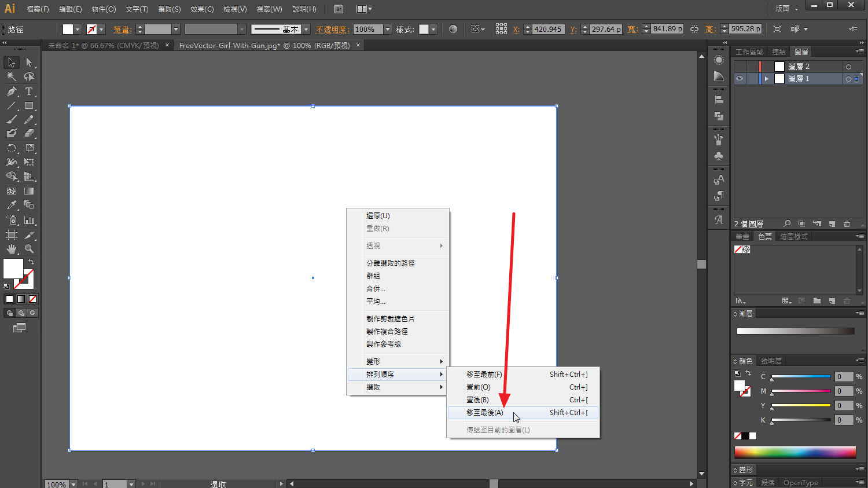Select the Pencil tool
Screen dimensions: 868x488
29,120
